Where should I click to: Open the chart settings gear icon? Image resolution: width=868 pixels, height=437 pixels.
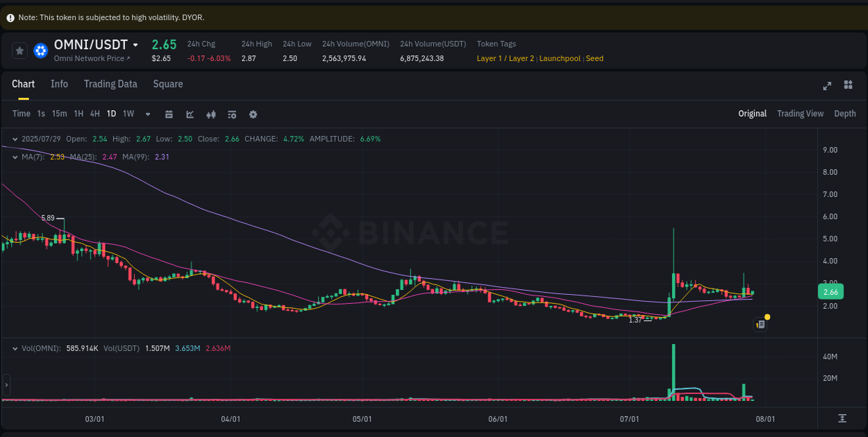(x=253, y=114)
